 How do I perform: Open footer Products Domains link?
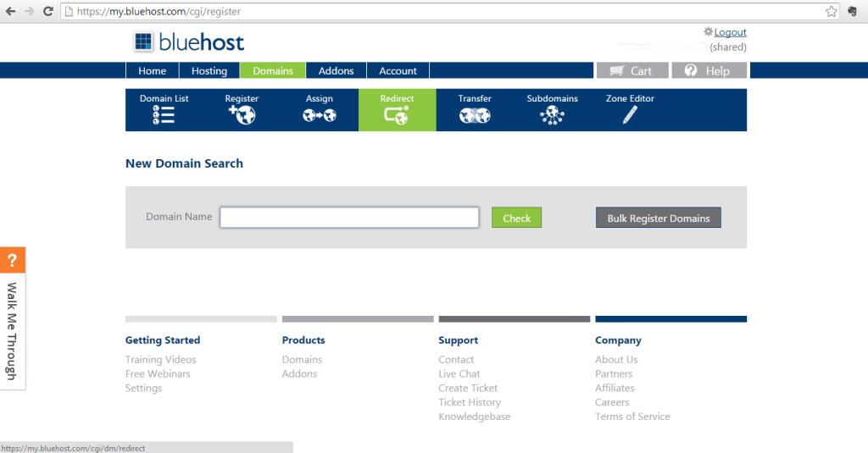[x=302, y=360]
